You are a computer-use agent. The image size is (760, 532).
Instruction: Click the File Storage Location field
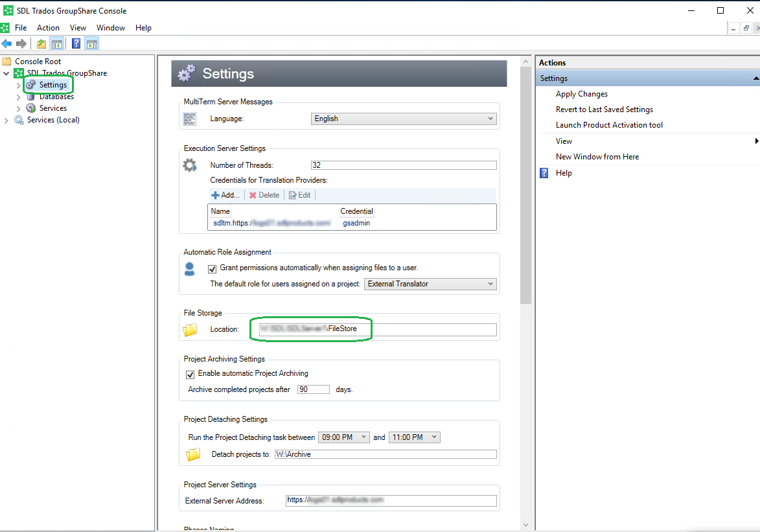(x=377, y=329)
